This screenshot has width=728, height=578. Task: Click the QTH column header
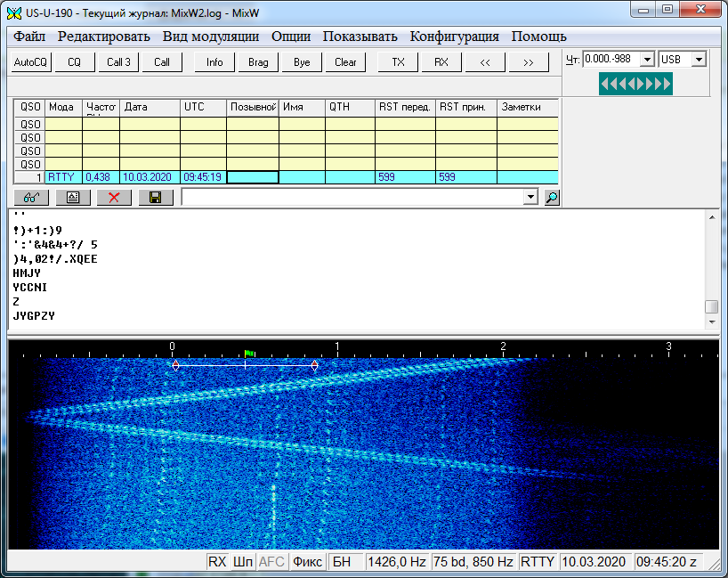click(350, 108)
